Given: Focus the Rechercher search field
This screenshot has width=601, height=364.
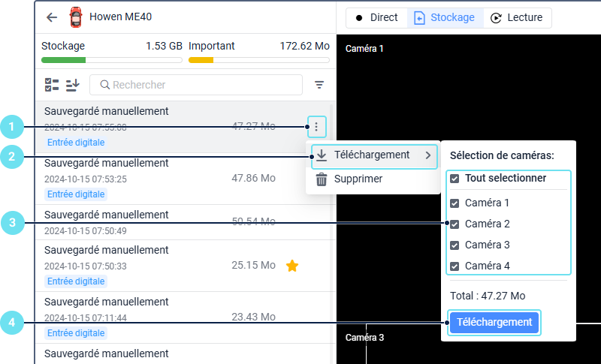Looking at the screenshot, I should pyautogui.click(x=196, y=85).
